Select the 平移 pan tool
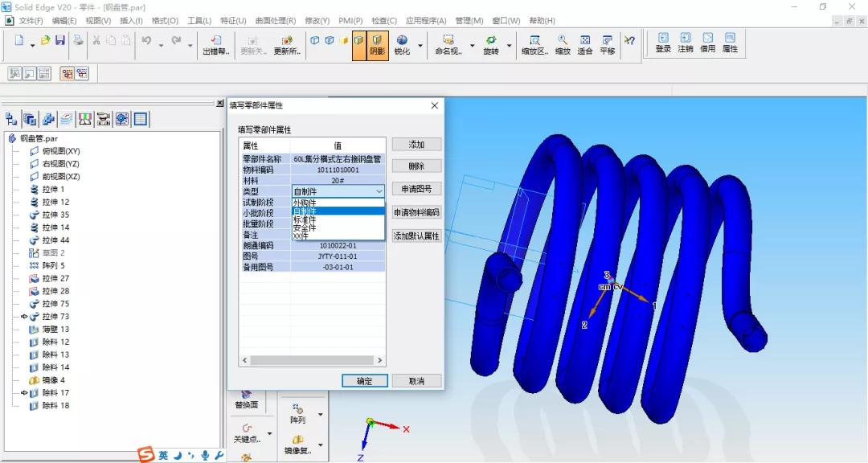 pos(608,44)
